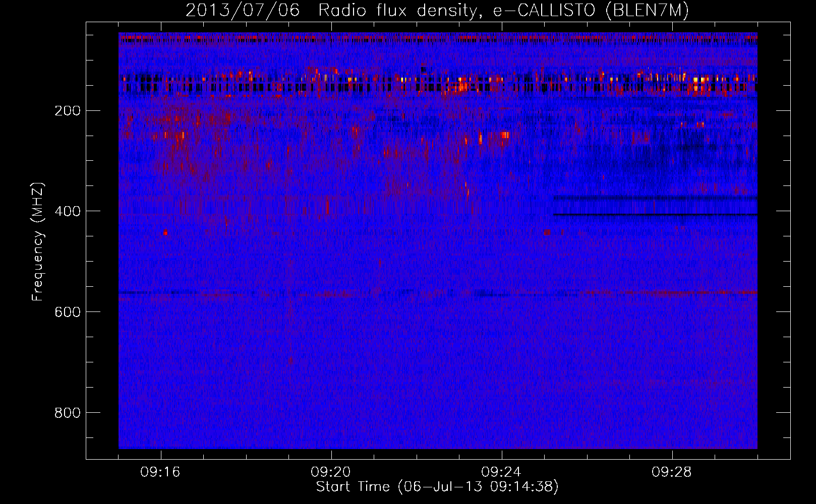
Task: Click the bright yellow spot near 09:28 at 150 MHz
Action: (699, 80)
